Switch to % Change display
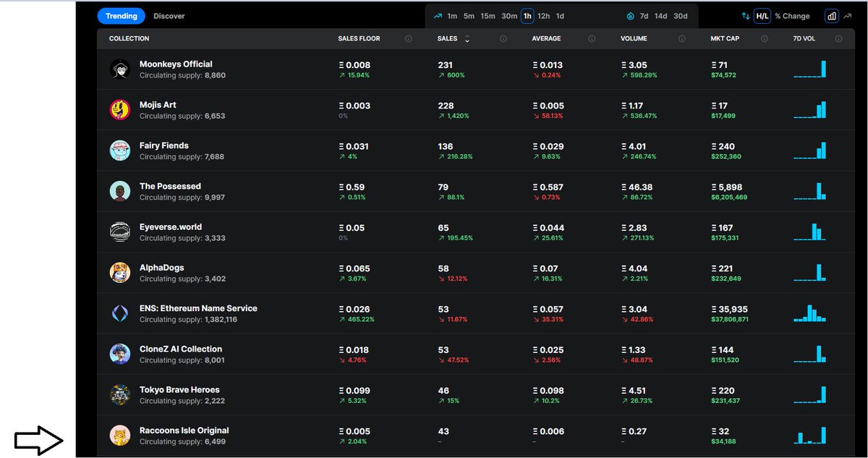Screen dimensions: 868x458 792,16
